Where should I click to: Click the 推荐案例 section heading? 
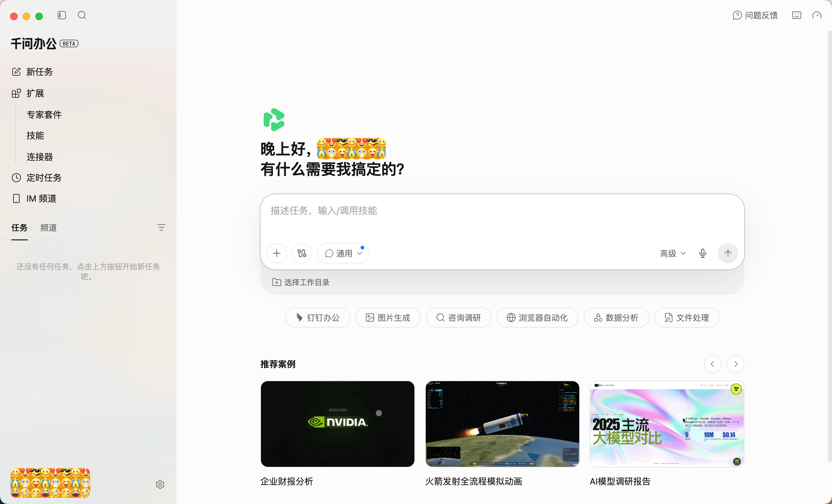pos(278,364)
